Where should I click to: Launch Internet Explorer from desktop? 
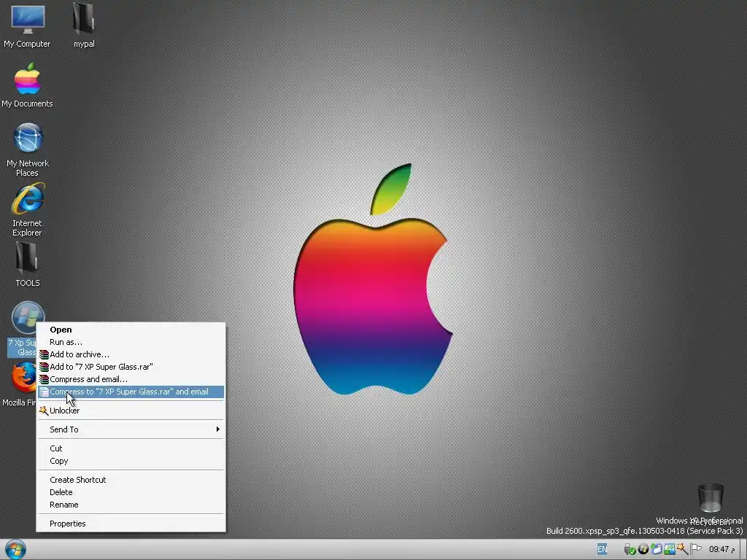tap(27, 209)
